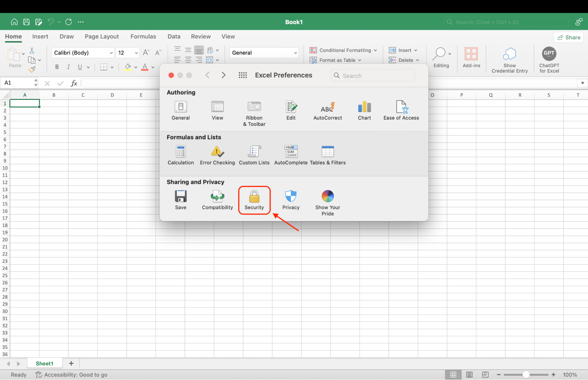The height and width of the screenshot is (380, 588).
Task: Switch to the Formulas ribbon tab
Action: [x=143, y=36]
